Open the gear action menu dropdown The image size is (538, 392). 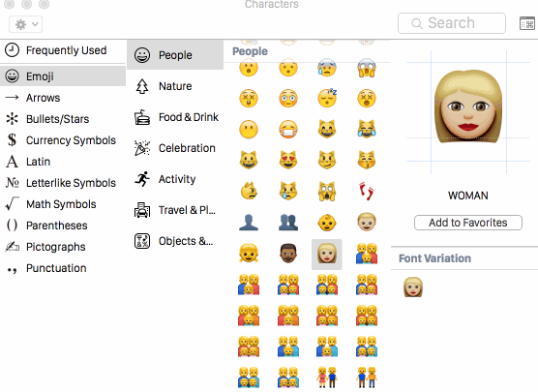[26, 24]
